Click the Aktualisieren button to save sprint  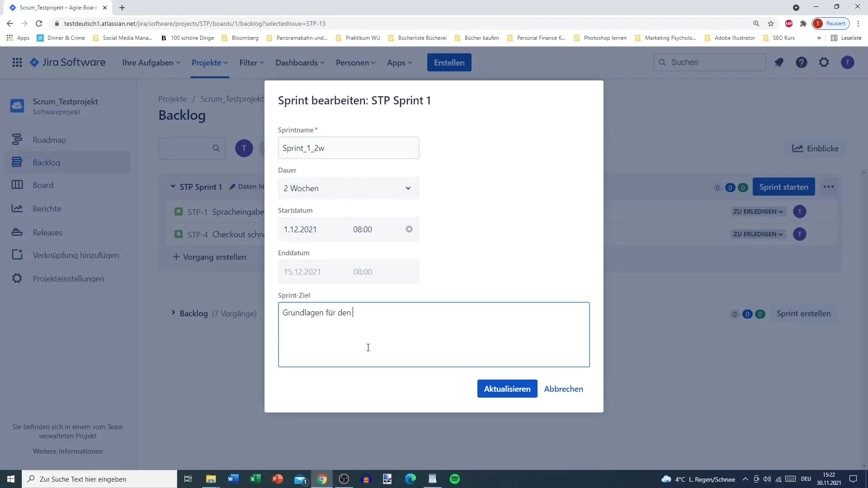(507, 389)
